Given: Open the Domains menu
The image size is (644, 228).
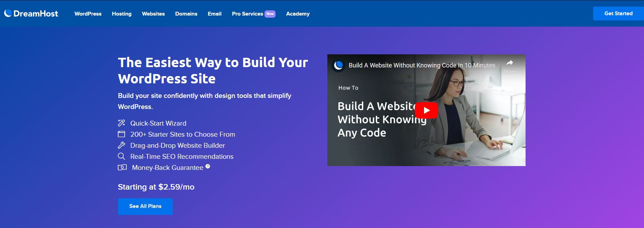Looking at the screenshot, I should pos(186,14).
